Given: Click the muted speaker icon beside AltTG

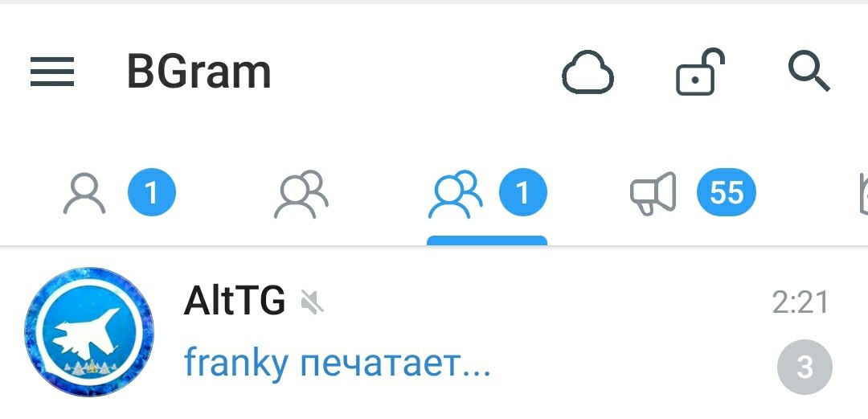Looking at the screenshot, I should pos(312,302).
